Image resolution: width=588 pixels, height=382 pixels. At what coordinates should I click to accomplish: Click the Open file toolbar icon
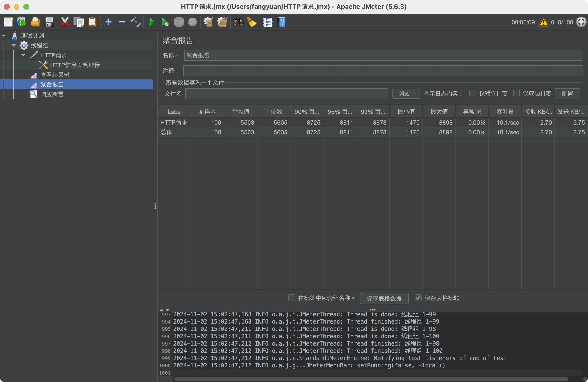pos(35,22)
